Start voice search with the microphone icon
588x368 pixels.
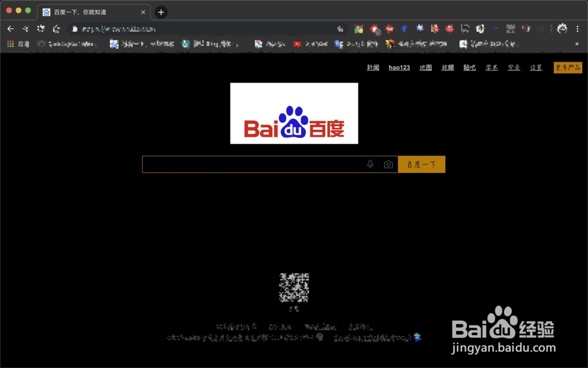[x=370, y=164]
